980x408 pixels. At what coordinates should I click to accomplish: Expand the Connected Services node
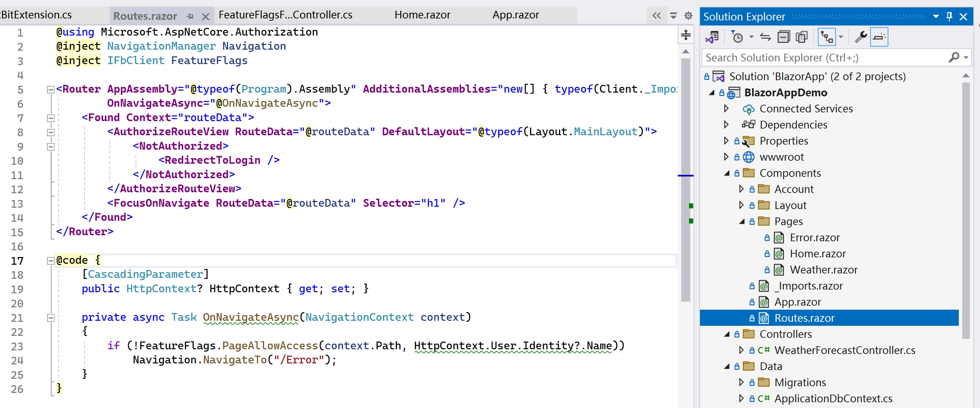pos(726,109)
